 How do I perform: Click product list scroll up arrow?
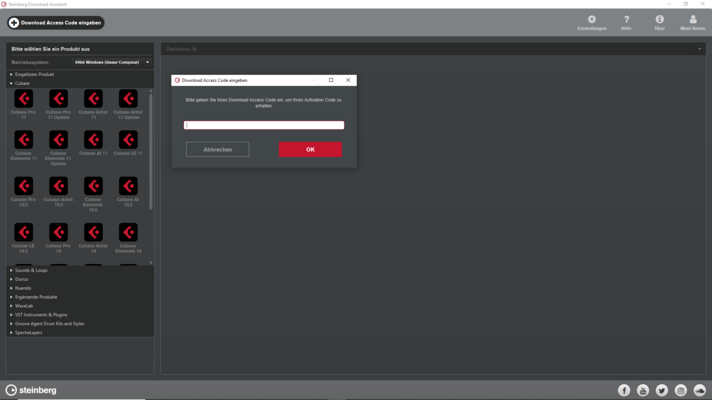tap(151, 91)
